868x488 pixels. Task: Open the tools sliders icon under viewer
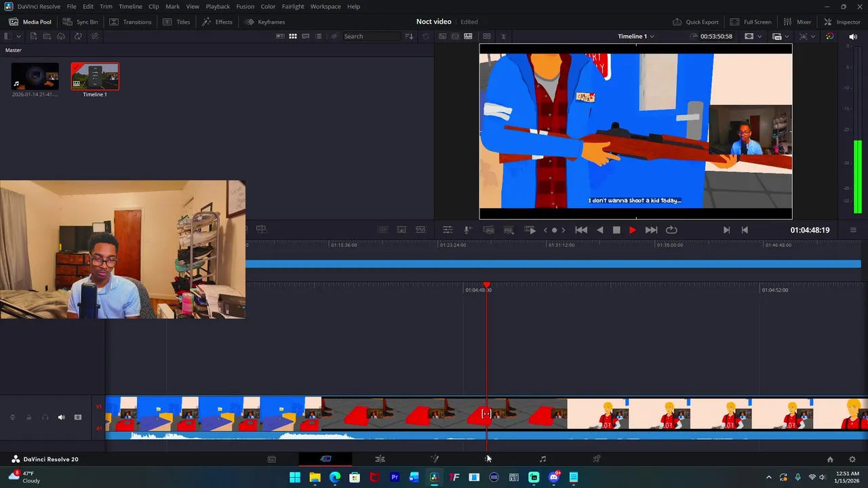448,230
